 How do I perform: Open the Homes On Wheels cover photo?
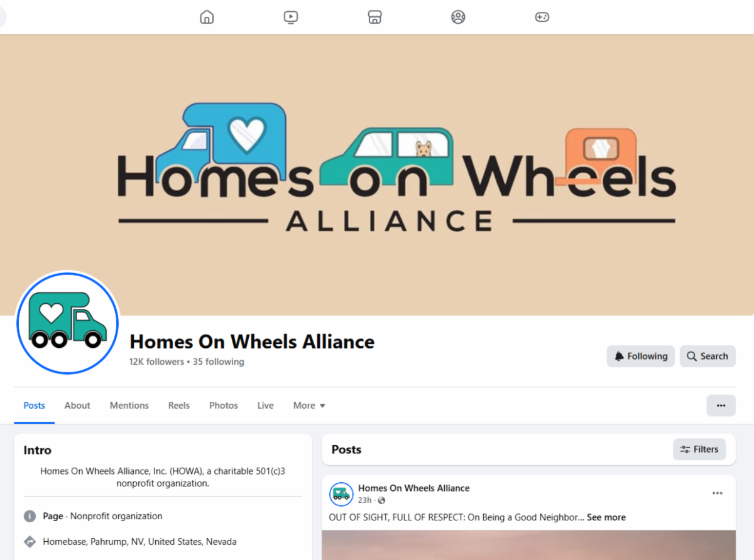pos(377,175)
